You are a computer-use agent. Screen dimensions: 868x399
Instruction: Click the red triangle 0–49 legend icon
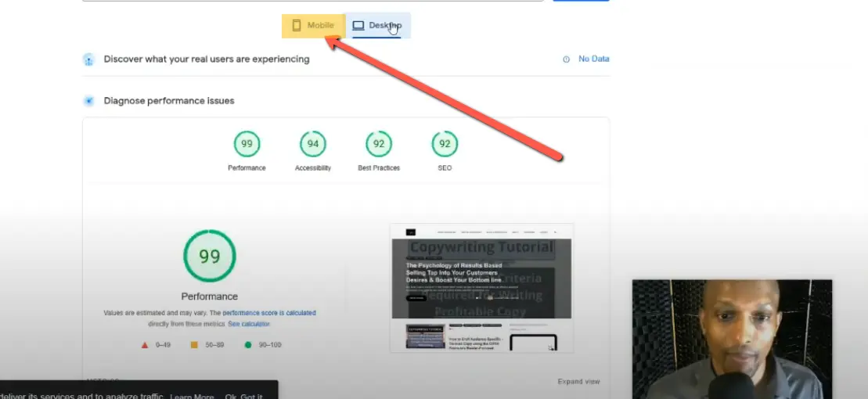point(145,345)
